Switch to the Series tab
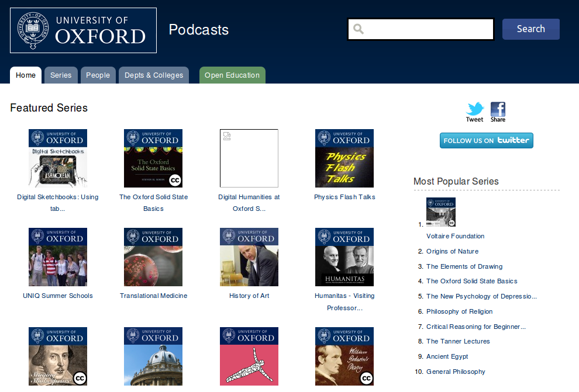Viewport: 579px width, 392px height. click(x=61, y=75)
